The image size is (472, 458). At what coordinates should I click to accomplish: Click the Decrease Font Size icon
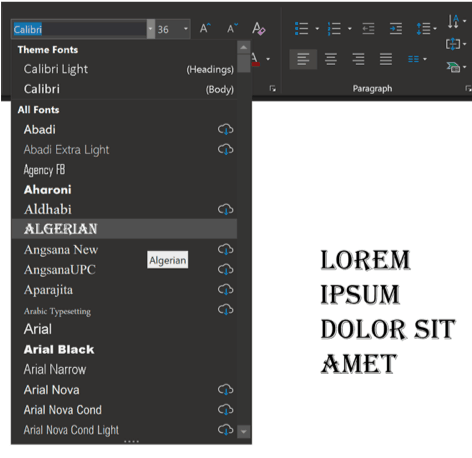[x=232, y=29]
